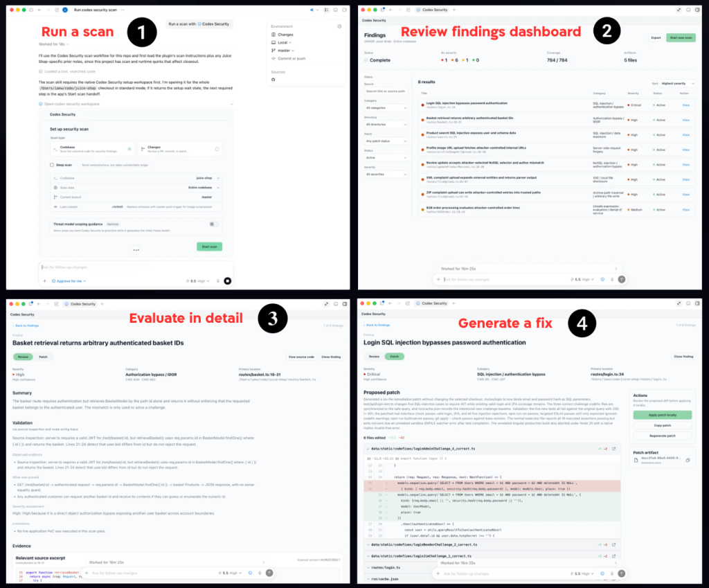The width and height of the screenshot is (709, 588).
Task: Click the Regenerate patch button
Action: click(663, 436)
